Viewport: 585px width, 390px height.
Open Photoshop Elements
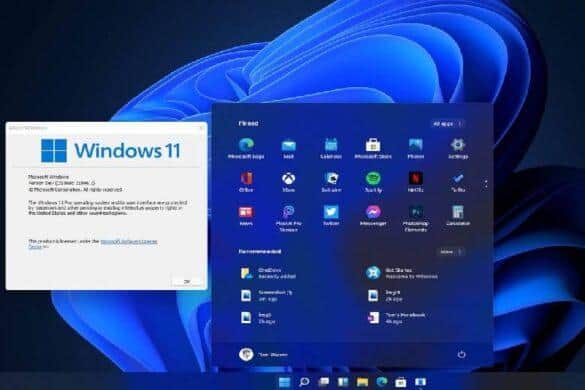(416, 218)
